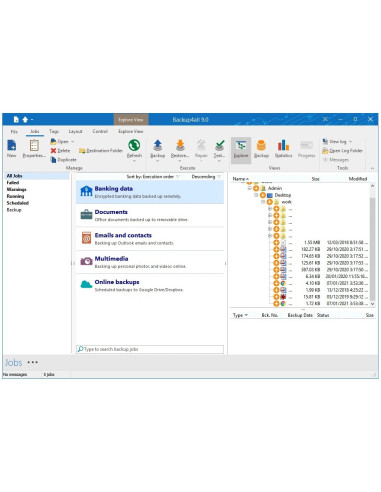Switch to the Tags ribbon tab
The image size is (381, 492).
[54, 131]
